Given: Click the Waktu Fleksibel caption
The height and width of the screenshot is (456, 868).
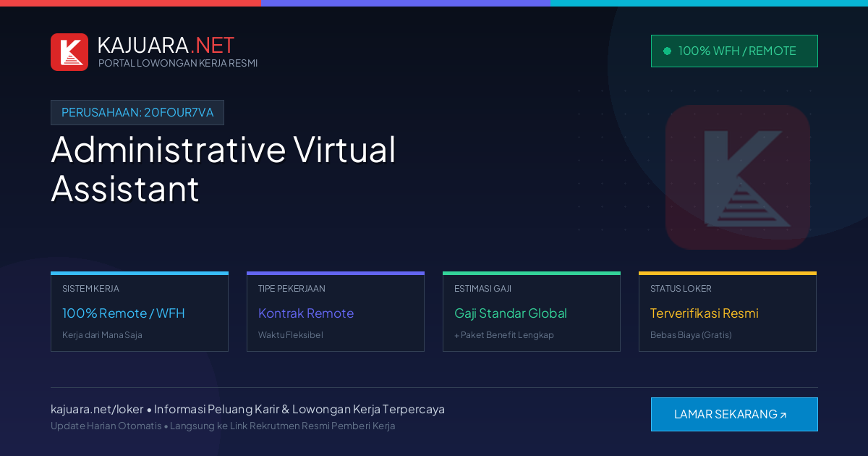Looking at the screenshot, I should coord(291,335).
